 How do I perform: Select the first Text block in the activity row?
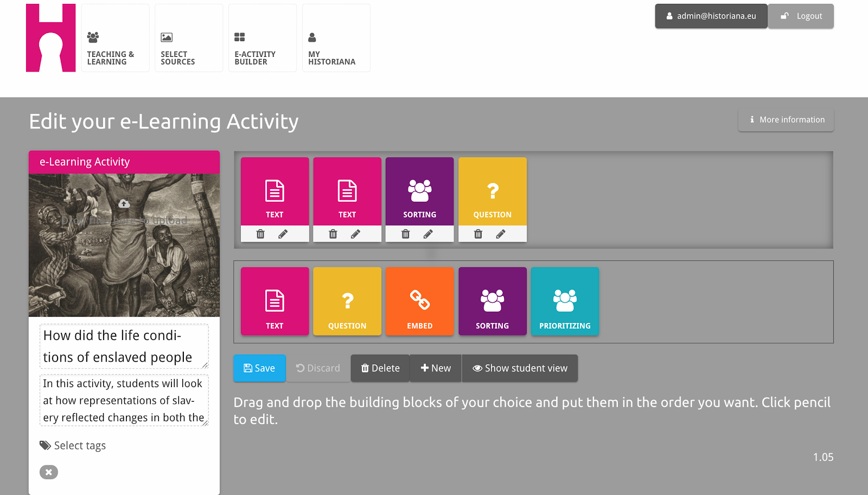275,191
